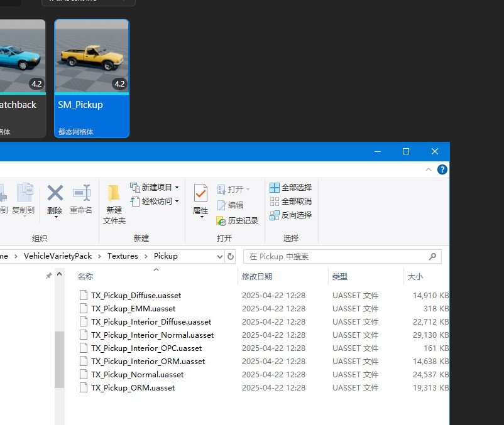Open the blue Help question mark icon
This screenshot has width=504, height=425.
442,169
